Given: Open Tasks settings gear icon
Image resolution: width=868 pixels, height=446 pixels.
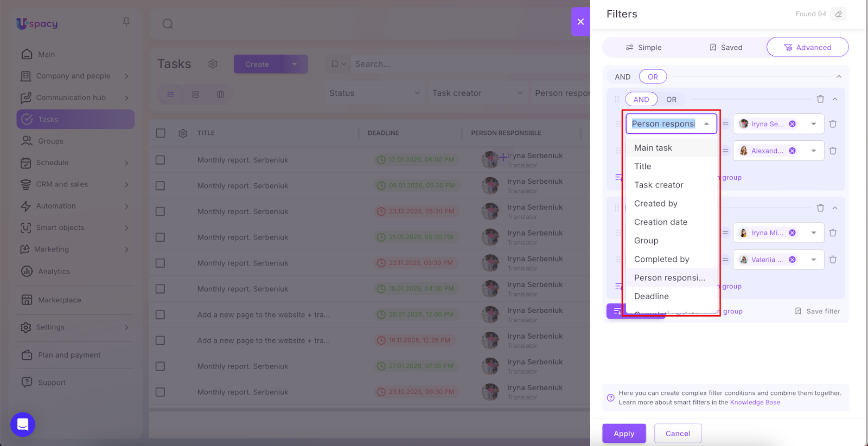Looking at the screenshot, I should click(213, 64).
